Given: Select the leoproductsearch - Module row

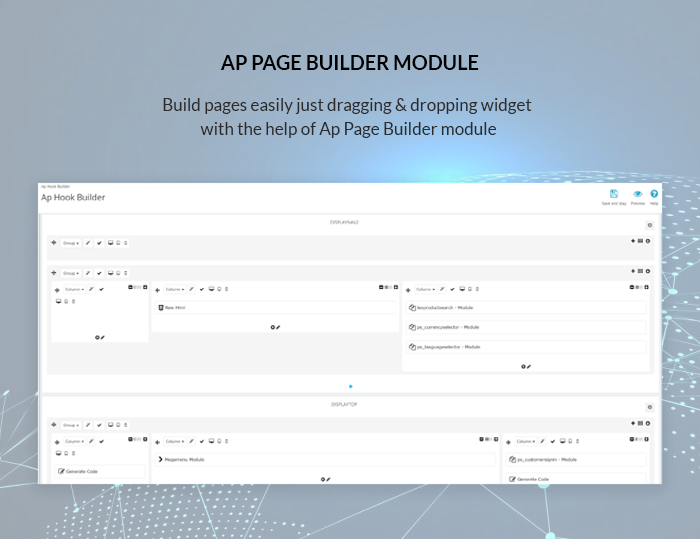Looking at the screenshot, I should [526, 308].
